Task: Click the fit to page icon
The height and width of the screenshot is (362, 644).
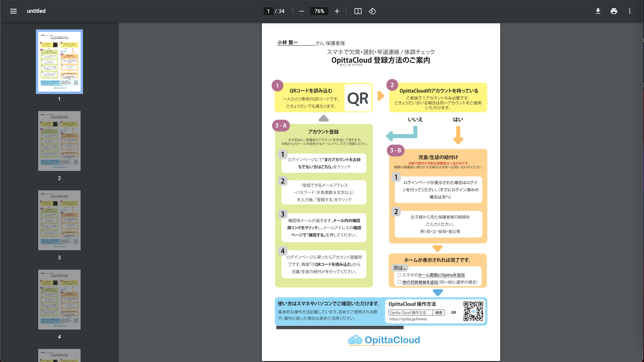Action: 358,11
